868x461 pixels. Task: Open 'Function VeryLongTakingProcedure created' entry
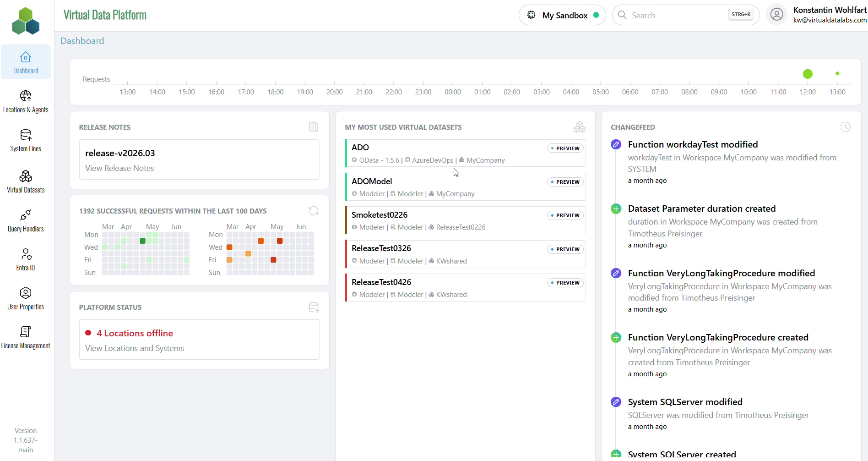718,338
